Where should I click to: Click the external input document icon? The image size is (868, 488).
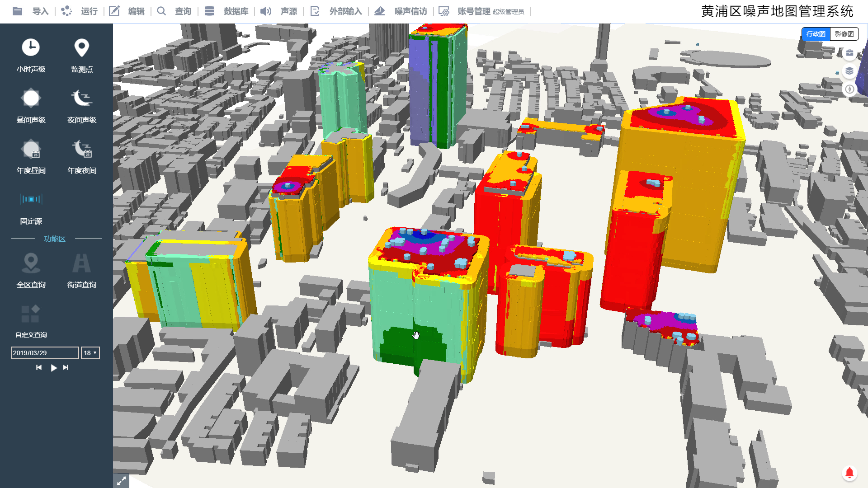pyautogui.click(x=315, y=11)
